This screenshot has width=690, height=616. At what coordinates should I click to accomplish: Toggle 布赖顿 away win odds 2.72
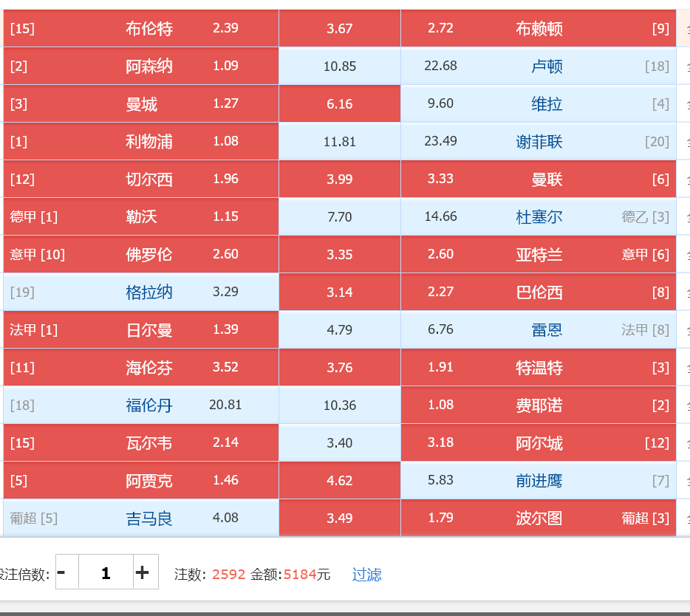pyautogui.click(x=539, y=28)
